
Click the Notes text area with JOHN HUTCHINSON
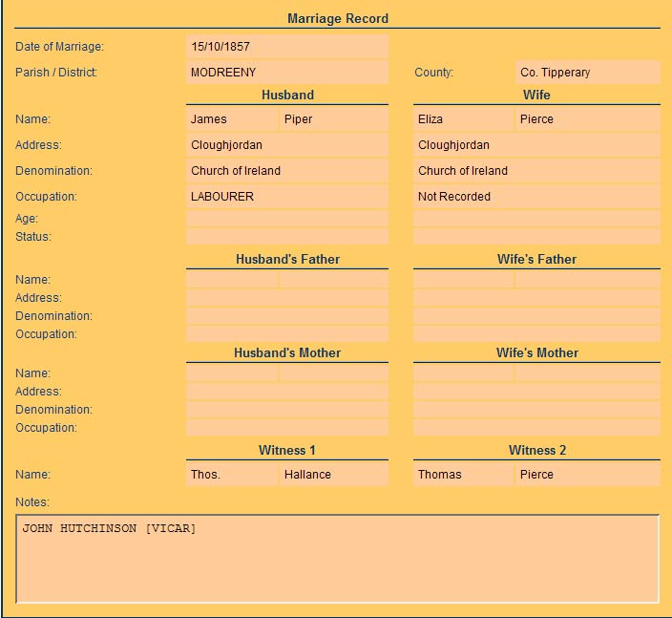point(337,559)
